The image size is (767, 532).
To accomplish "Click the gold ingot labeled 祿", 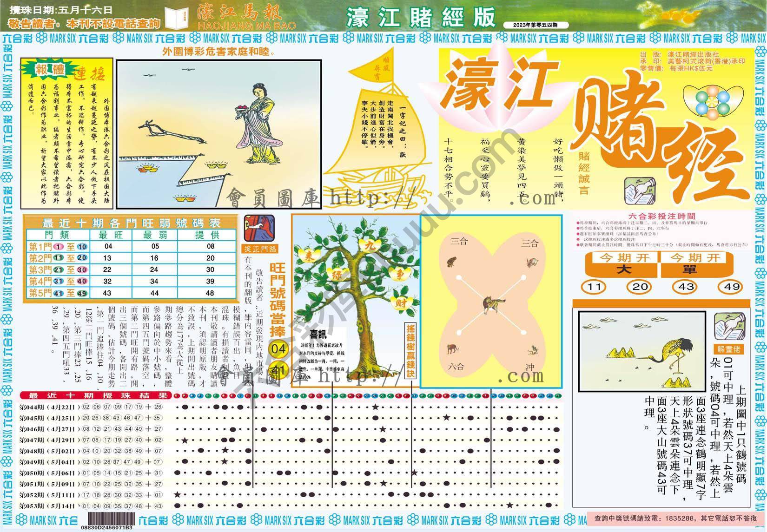I will pos(336,275).
